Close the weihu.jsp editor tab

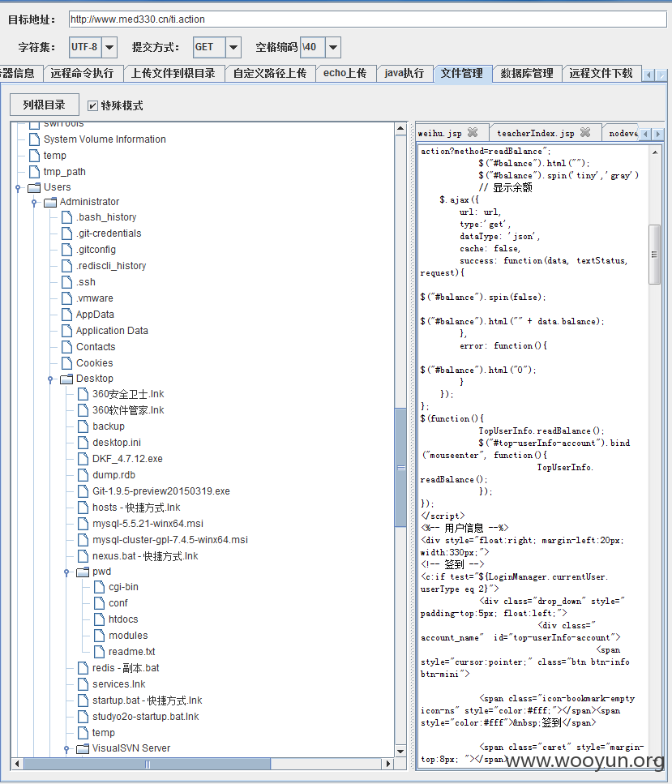(473, 132)
